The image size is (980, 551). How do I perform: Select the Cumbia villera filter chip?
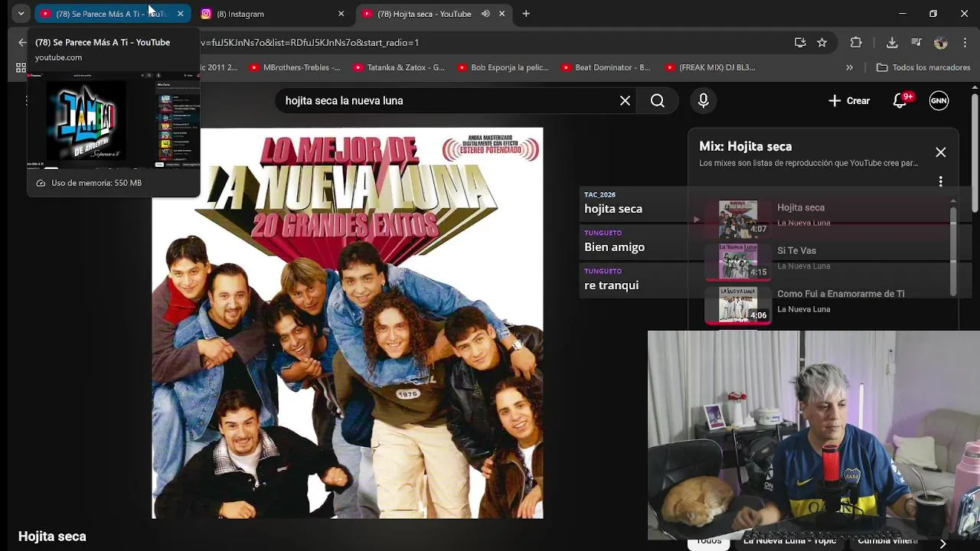click(888, 541)
